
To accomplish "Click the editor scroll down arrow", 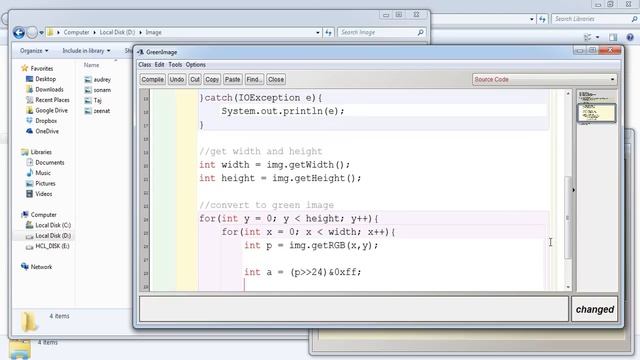I will (568, 287).
